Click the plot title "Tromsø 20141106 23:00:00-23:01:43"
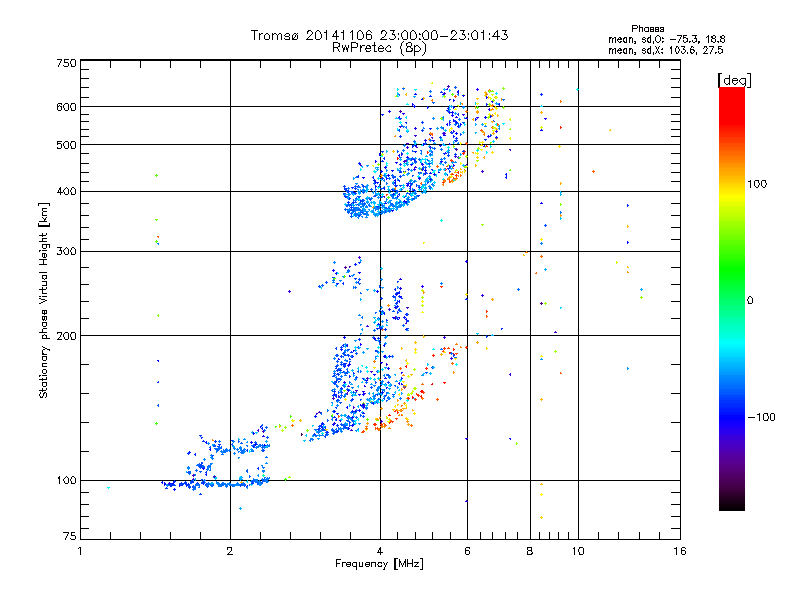The height and width of the screenshot is (600, 800). 380,35
